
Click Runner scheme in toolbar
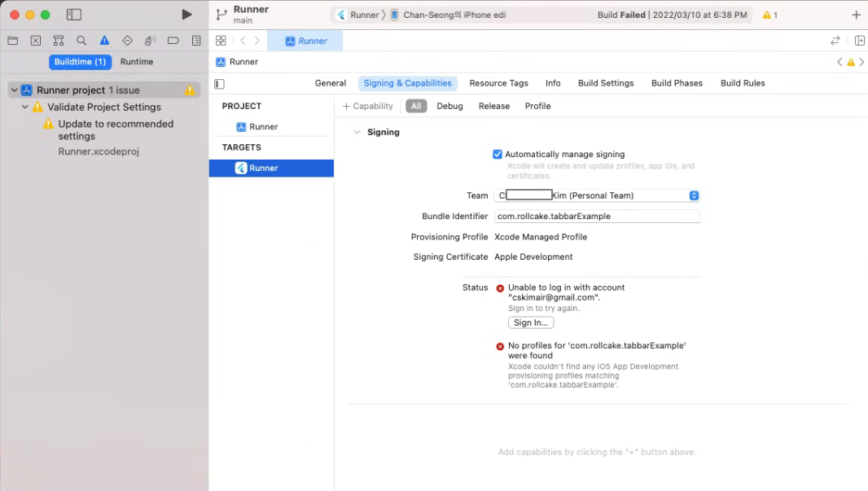pyautogui.click(x=357, y=15)
